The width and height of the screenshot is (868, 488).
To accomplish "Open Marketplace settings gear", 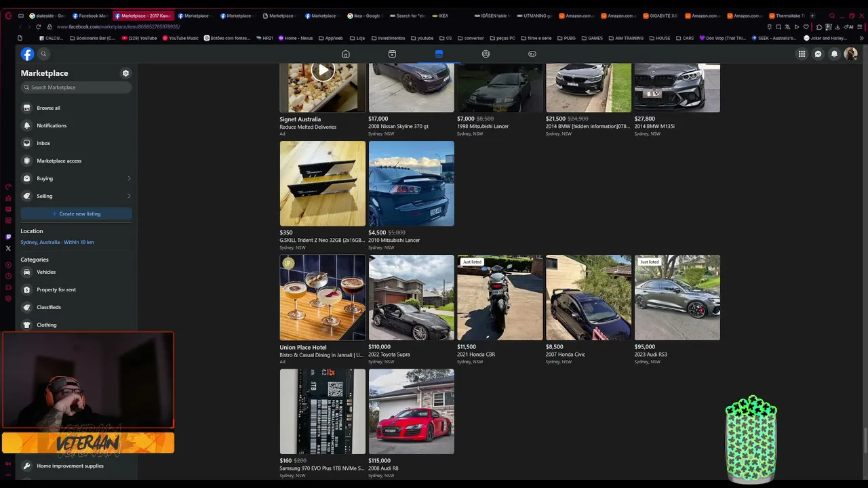I will click(125, 73).
